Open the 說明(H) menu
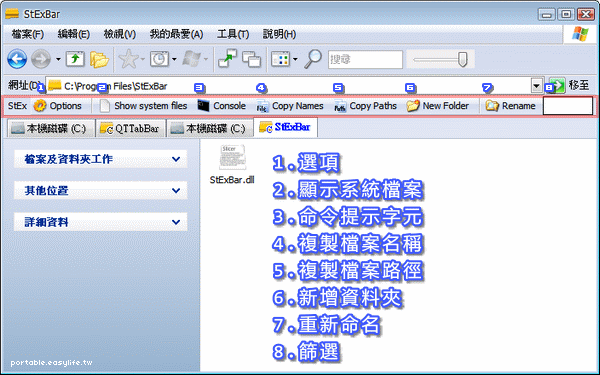Screen dimensions: 600x375 tap(279, 34)
